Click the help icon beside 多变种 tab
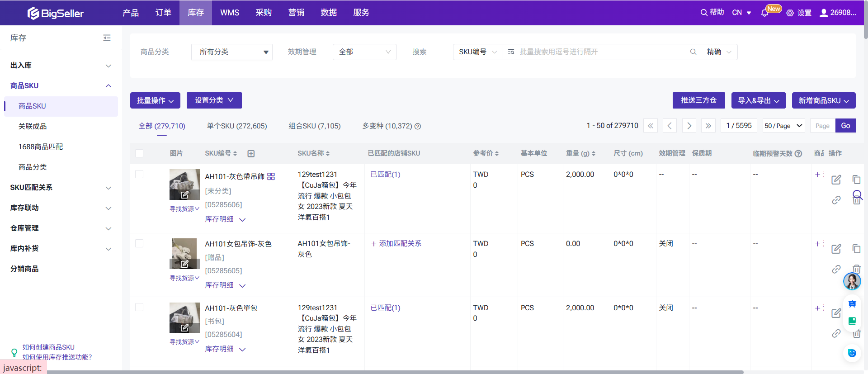Image resolution: width=868 pixels, height=374 pixels. [418, 126]
